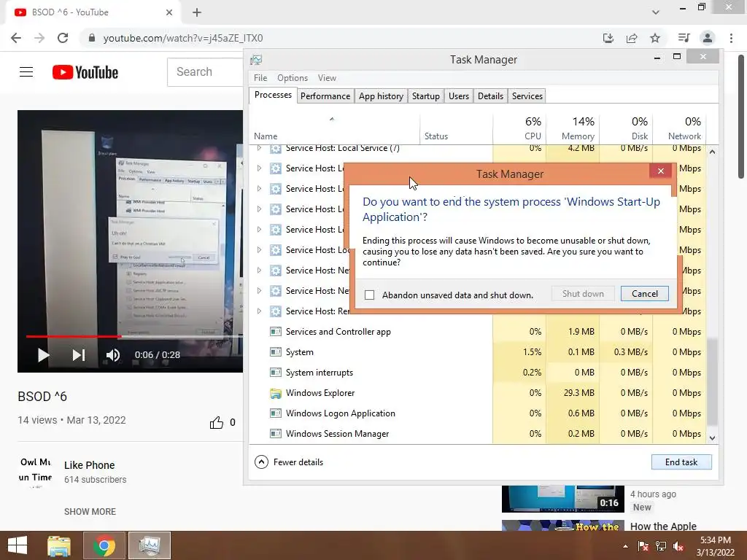Click the Task Manager taskbar icon
Viewport: 747px width, 560px height.
[150, 545]
